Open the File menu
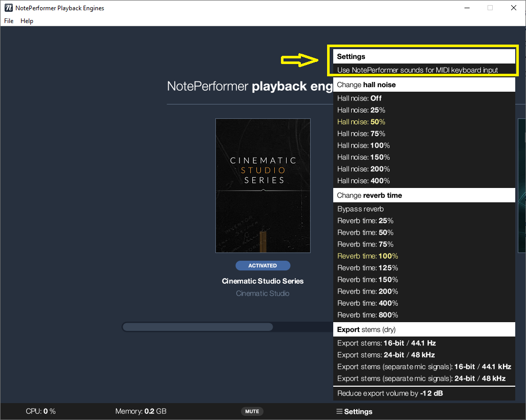This screenshot has height=420, width=526. coord(8,21)
